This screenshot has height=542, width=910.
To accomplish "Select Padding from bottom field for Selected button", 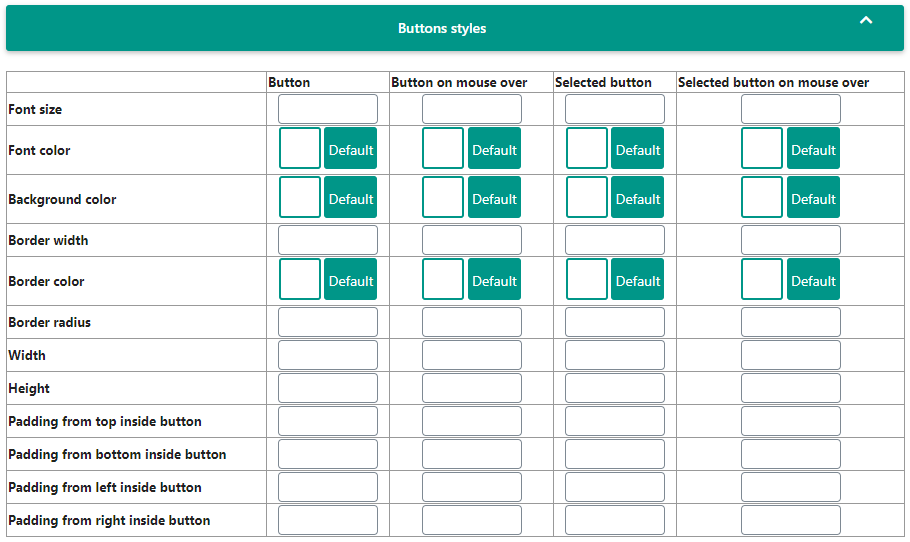I will pos(615,454).
